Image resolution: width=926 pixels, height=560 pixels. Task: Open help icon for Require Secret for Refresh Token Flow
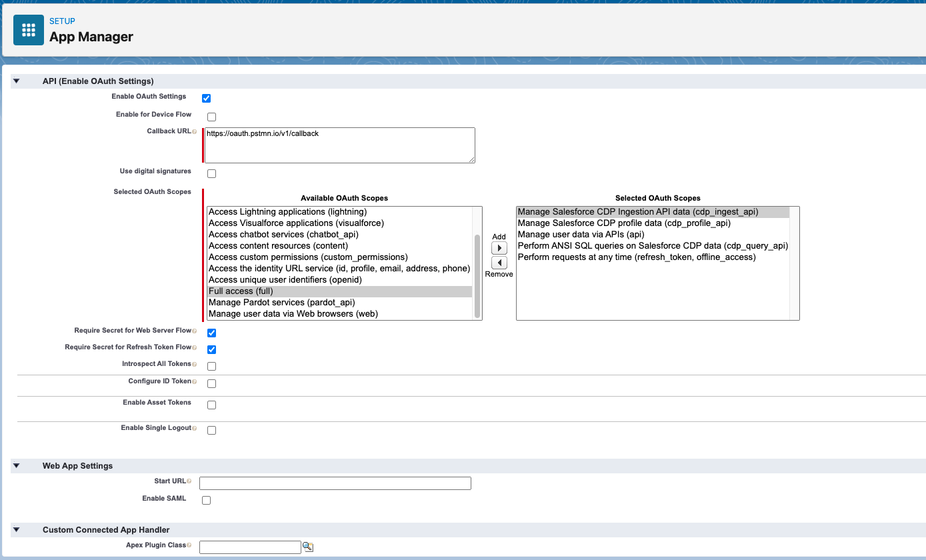[195, 347]
